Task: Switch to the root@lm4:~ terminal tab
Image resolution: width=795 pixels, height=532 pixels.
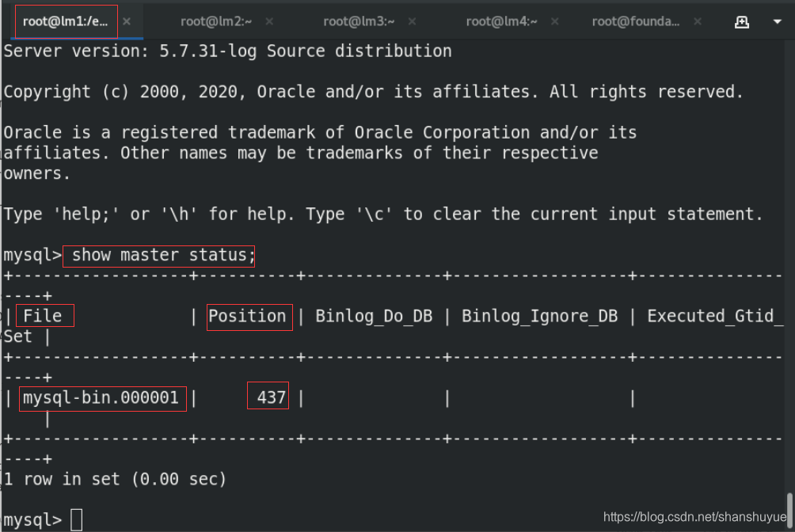Action: point(501,21)
